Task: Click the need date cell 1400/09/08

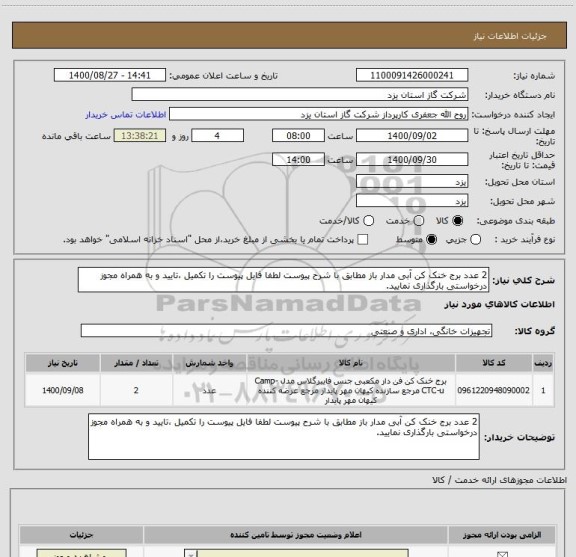Action: tap(63, 390)
